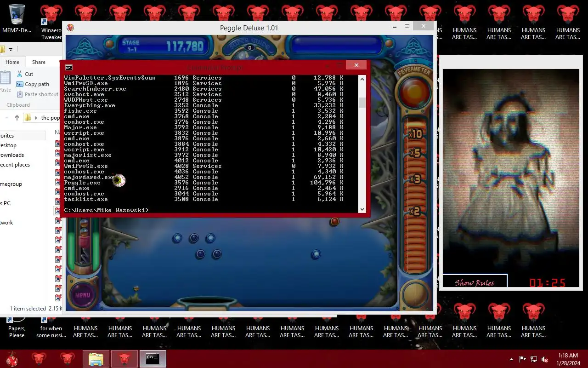Click the Command Prompt scrollbar down arrow

[x=362, y=209]
